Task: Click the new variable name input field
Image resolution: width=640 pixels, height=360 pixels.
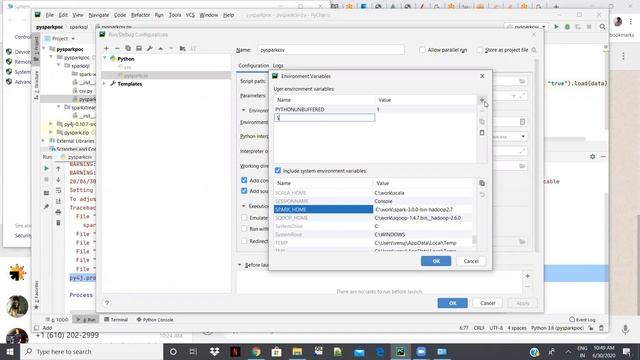Action: (324, 118)
